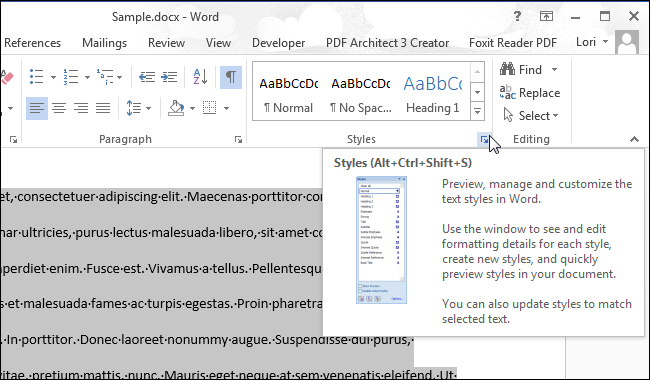Collapse the ribbon with the arrow

point(634,139)
